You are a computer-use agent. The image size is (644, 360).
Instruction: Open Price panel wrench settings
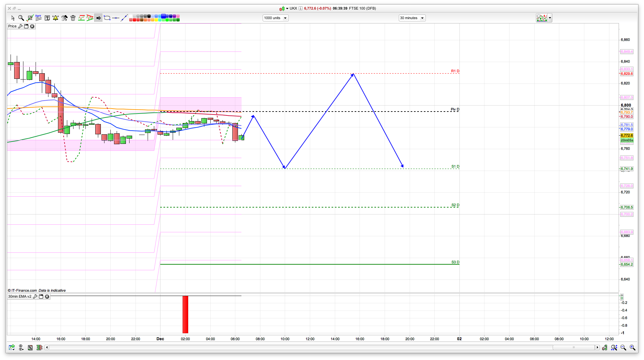point(20,26)
